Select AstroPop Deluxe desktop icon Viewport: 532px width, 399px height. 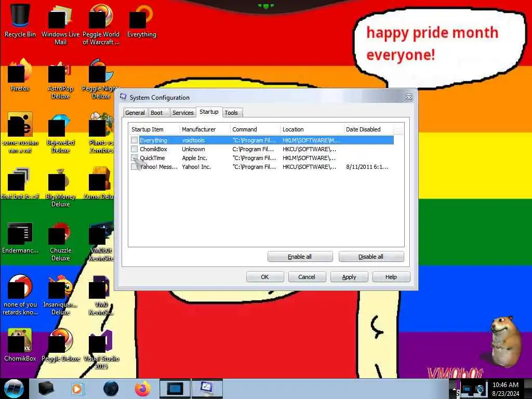60,79
